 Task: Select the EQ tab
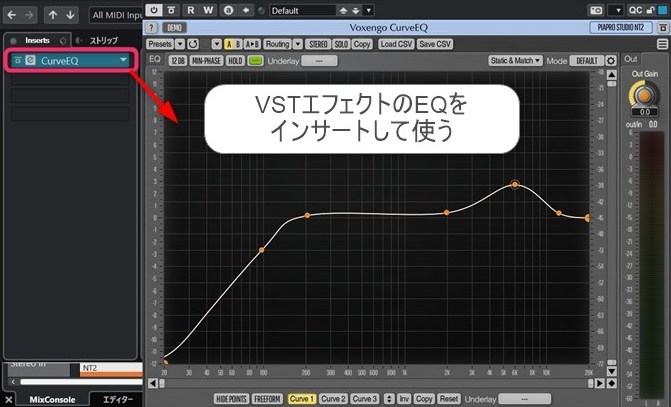tap(154, 59)
